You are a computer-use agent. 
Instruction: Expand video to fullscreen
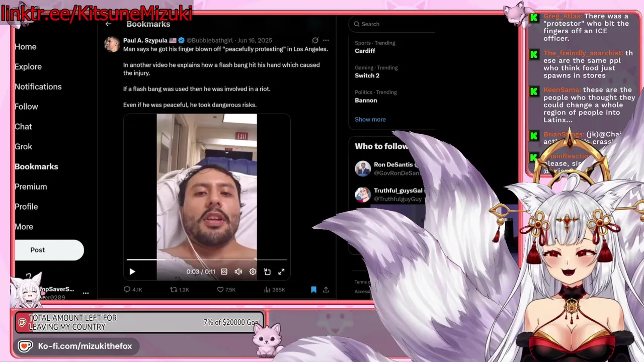(x=281, y=271)
